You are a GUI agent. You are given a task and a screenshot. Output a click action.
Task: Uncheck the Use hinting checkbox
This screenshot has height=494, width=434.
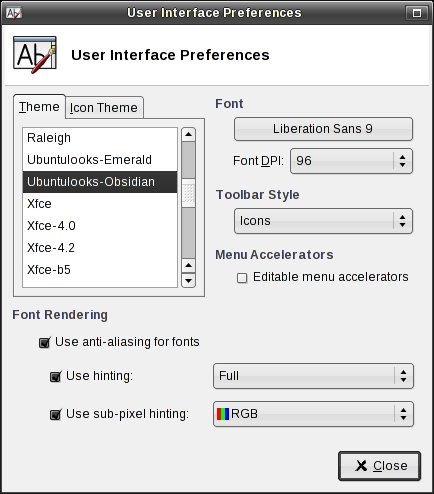click(x=55, y=376)
